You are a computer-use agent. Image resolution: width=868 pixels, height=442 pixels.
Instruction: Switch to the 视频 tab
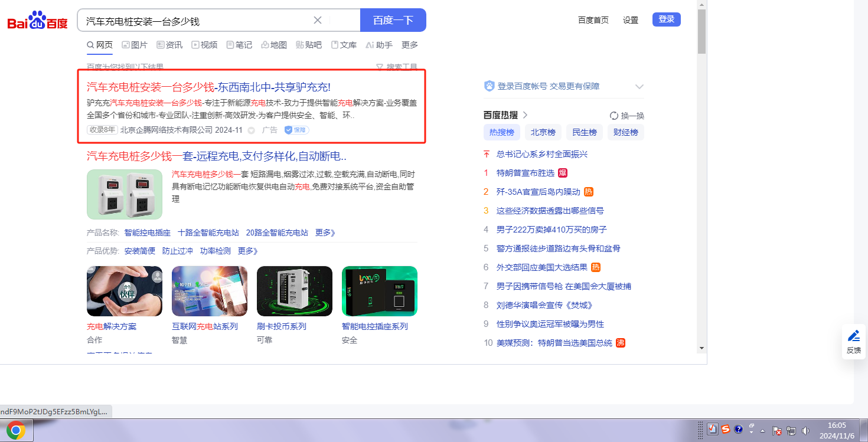tap(204, 45)
